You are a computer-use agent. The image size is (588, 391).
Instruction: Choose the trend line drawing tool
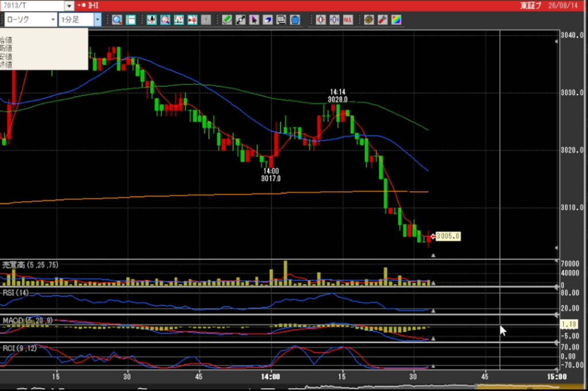(241, 20)
